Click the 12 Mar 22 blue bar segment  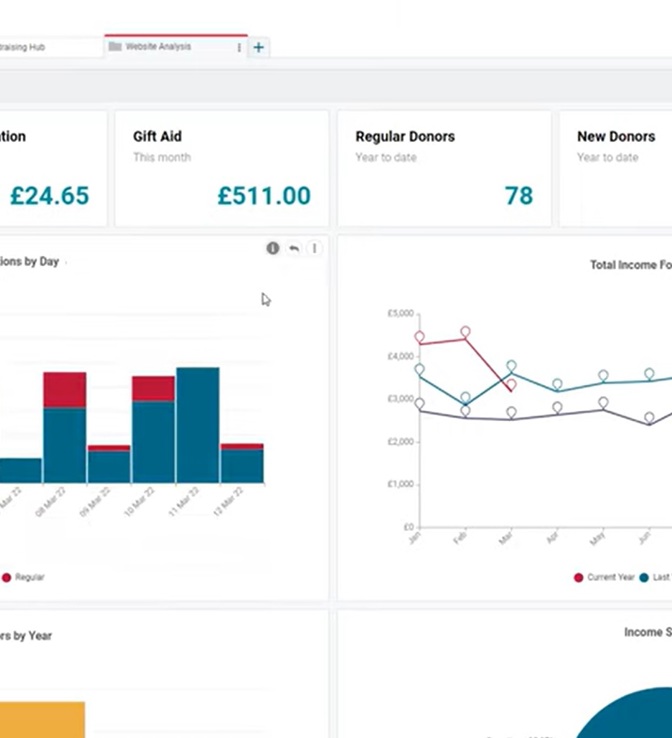coord(242,466)
